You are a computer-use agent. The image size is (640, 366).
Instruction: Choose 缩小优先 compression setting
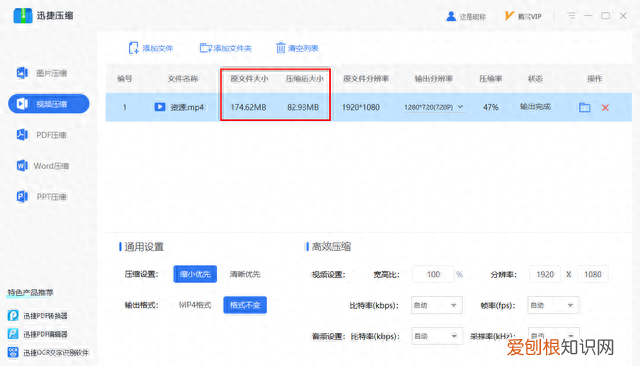tap(195, 274)
